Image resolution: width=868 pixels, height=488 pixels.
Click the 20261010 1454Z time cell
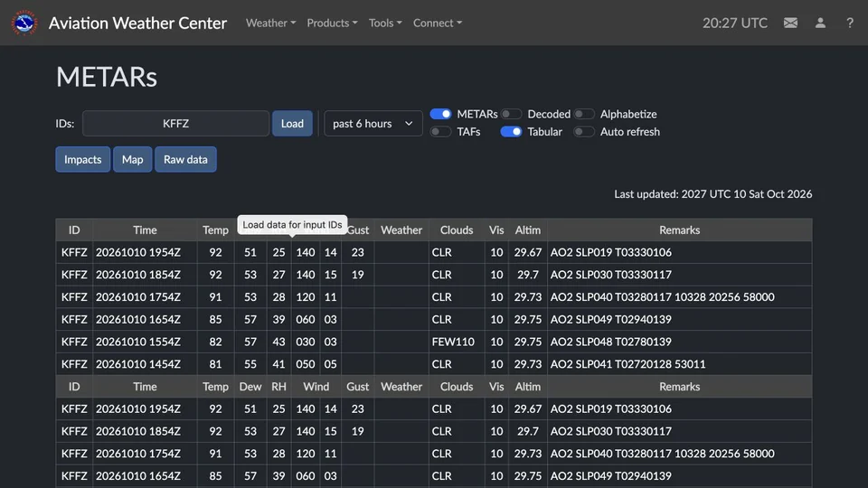pos(145,364)
